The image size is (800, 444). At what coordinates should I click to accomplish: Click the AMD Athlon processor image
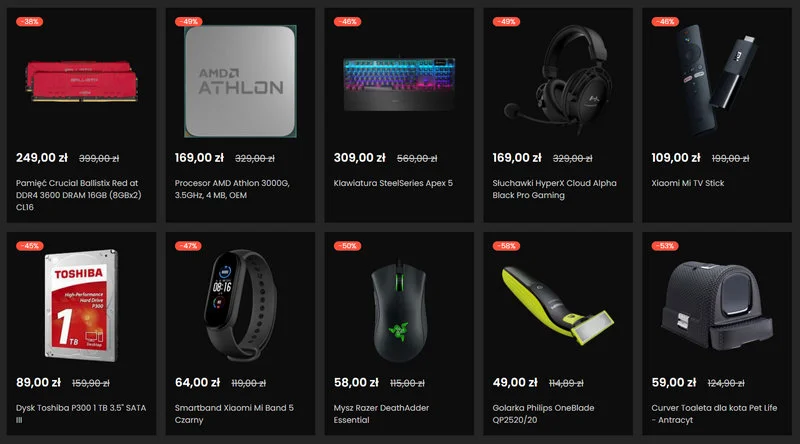(x=240, y=81)
